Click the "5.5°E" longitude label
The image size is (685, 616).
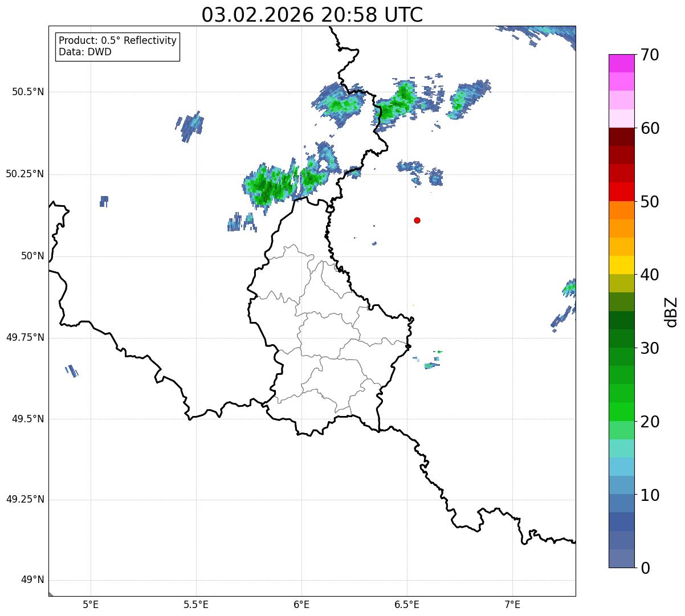(196, 604)
